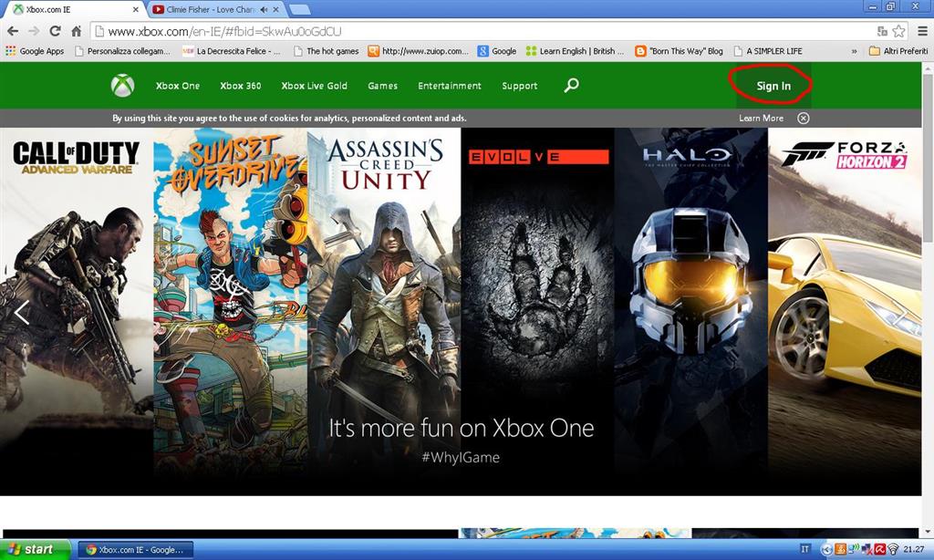The image size is (934, 560).
Task: Open the Xbox One menu
Action: pos(178,85)
